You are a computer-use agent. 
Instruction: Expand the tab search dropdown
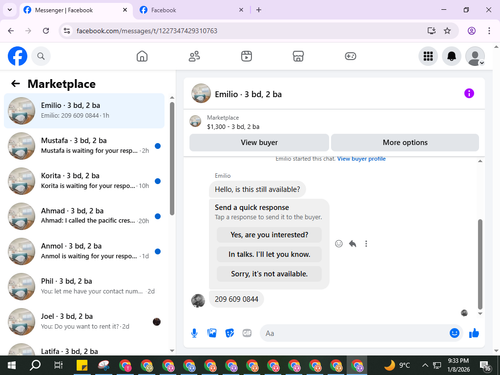10,10
